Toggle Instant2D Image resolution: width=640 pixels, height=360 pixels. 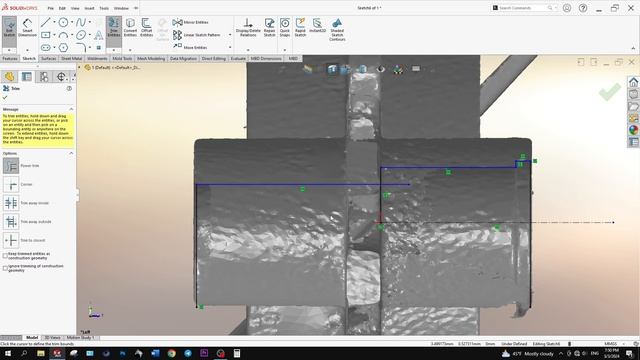point(317,25)
